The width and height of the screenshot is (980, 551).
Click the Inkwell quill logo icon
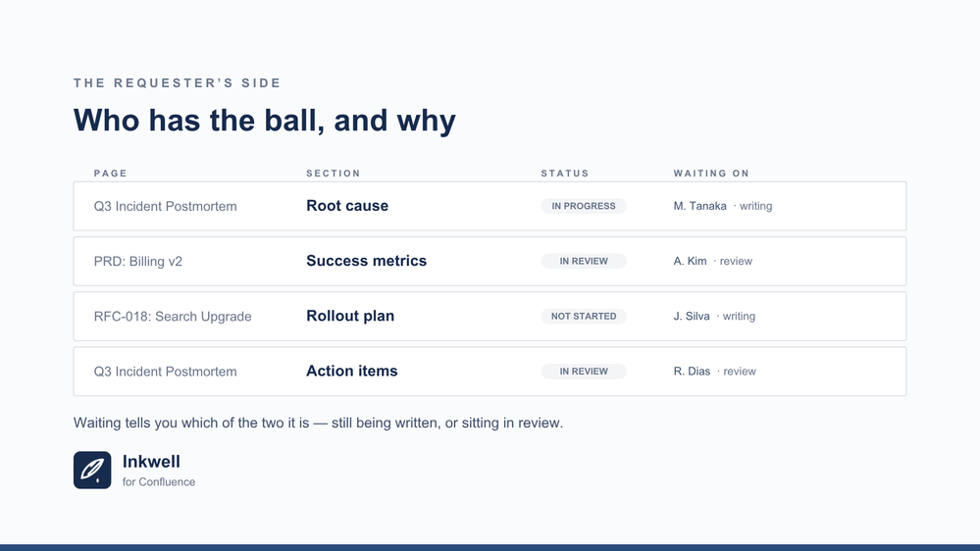tap(92, 470)
